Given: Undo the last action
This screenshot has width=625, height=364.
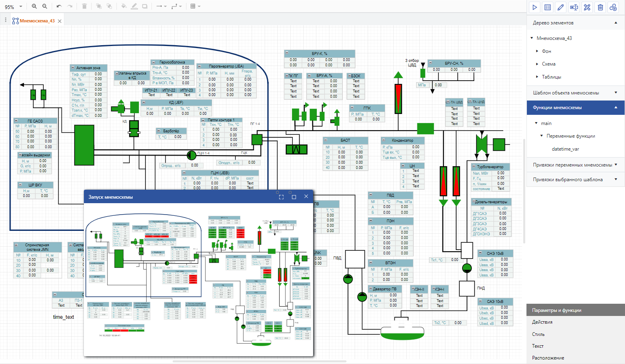Looking at the screenshot, I should point(59,7).
